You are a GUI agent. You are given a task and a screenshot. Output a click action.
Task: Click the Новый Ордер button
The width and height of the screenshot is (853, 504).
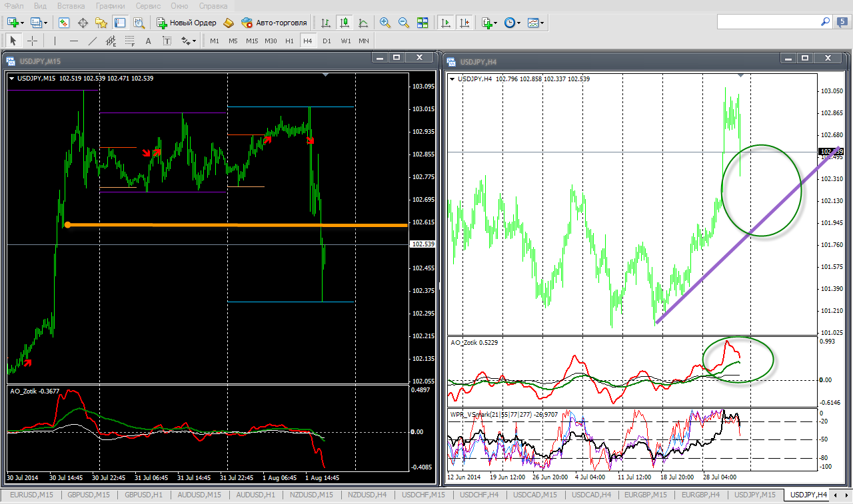187,23
